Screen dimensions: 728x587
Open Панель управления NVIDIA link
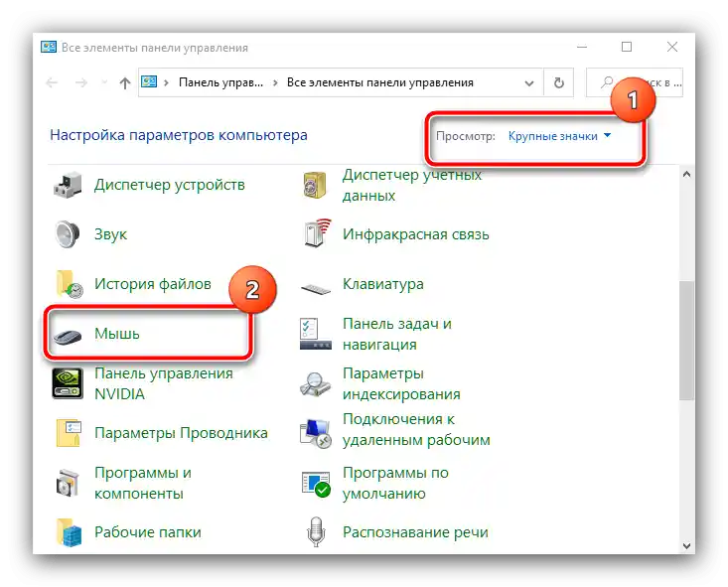pos(164,383)
